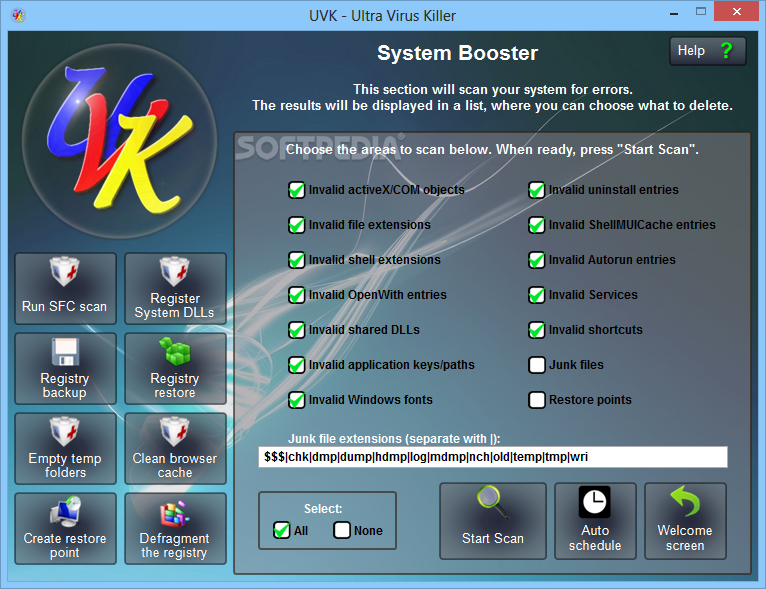Click the Auto schedule clock icon

(x=595, y=502)
